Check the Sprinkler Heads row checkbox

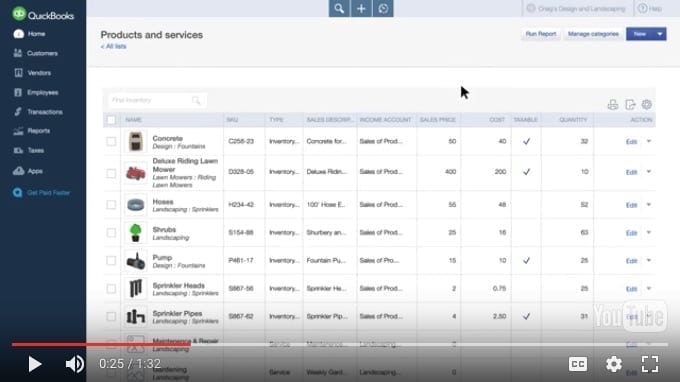pyautogui.click(x=111, y=289)
